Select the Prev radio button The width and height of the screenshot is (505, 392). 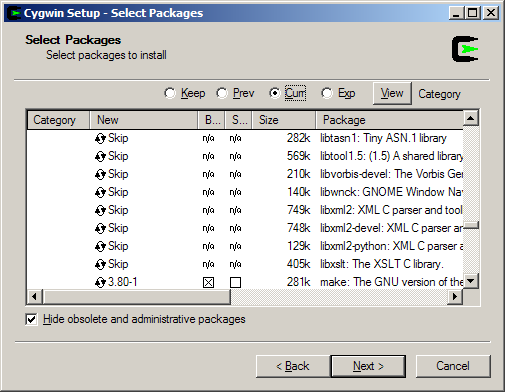point(222,93)
